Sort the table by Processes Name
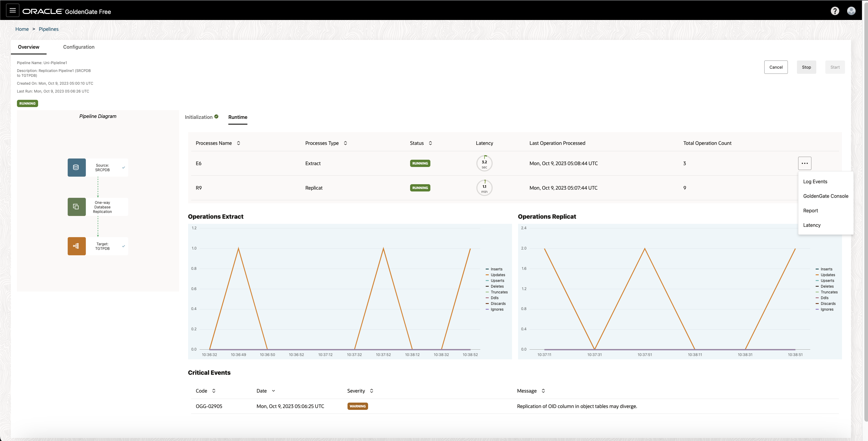This screenshot has width=868, height=441. tap(239, 143)
